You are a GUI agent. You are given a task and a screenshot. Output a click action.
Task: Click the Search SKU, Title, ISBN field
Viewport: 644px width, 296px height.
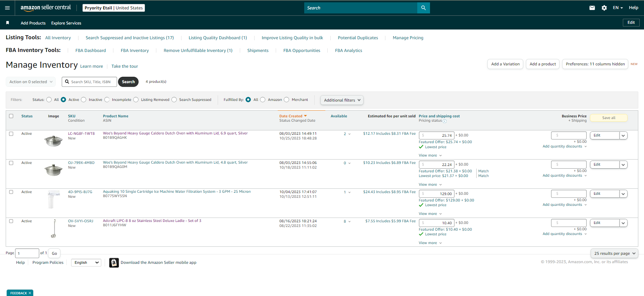pyautogui.click(x=89, y=82)
